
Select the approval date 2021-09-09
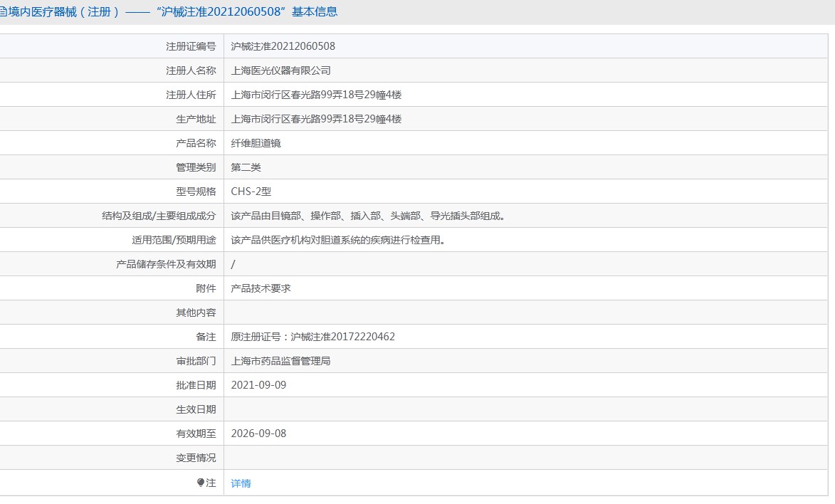coord(258,385)
